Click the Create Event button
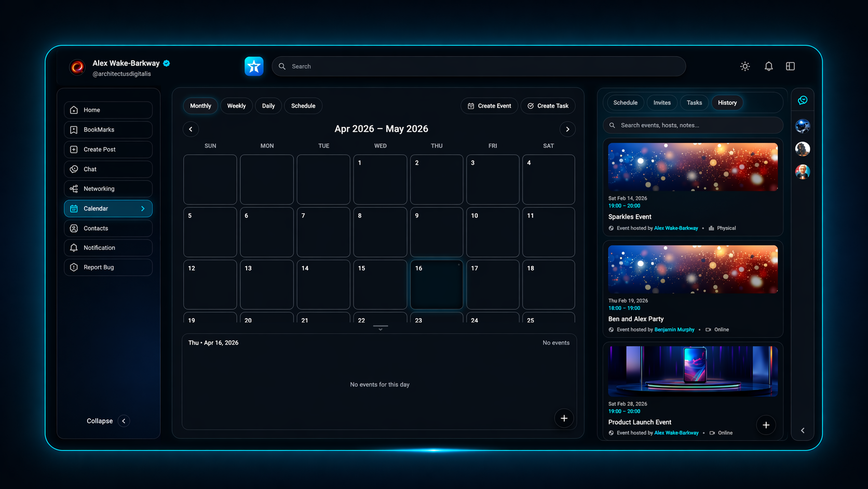This screenshot has width=868, height=489. (489, 106)
